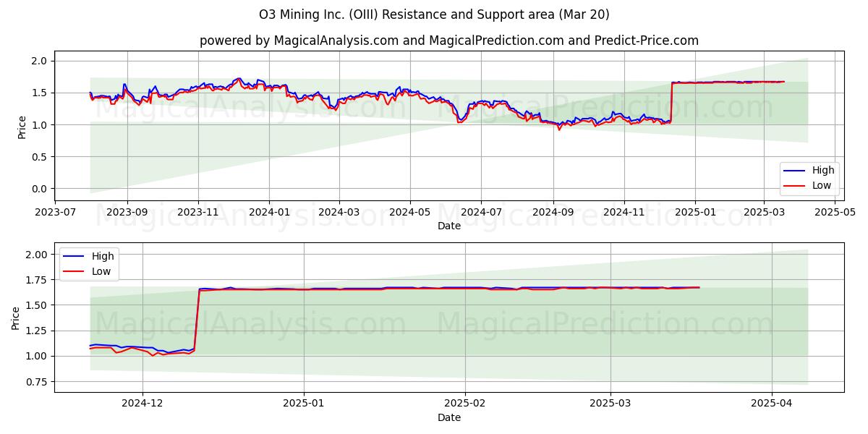Click the '2023-11' x-axis label on top chart

point(198,213)
